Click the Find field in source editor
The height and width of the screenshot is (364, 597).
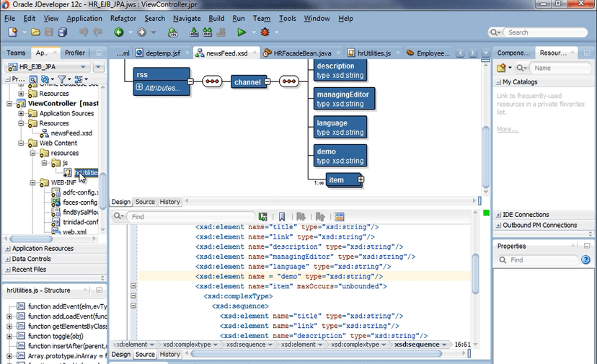click(192, 217)
